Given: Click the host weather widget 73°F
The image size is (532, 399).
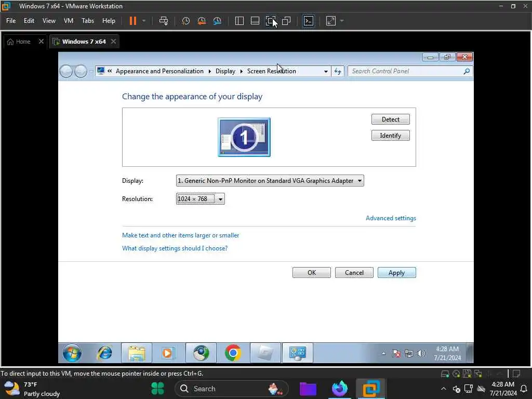Looking at the screenshot, I should [32, 389].
